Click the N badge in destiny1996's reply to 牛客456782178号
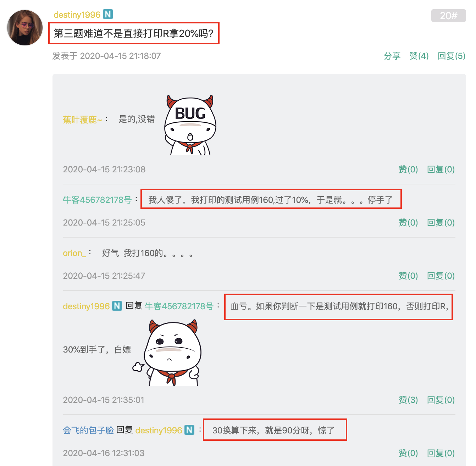The width and height of the screenshot is (476, 466). click(117, 306)
